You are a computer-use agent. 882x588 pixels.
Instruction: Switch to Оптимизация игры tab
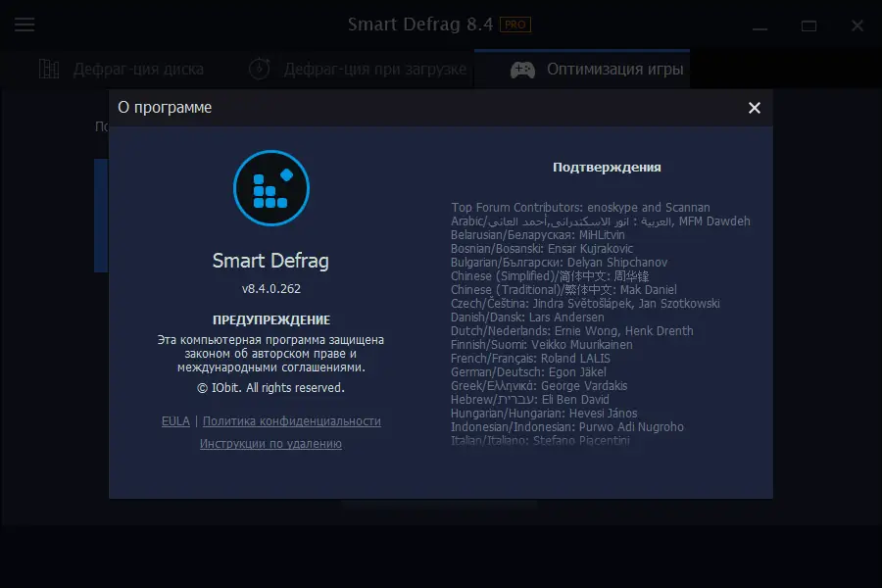(x=582, y=69)
